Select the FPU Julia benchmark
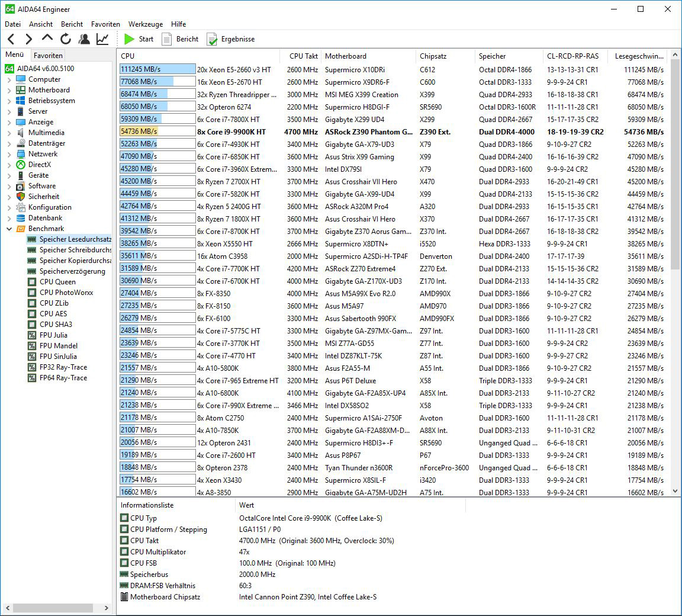682x616 pixels. click(53, 335)
